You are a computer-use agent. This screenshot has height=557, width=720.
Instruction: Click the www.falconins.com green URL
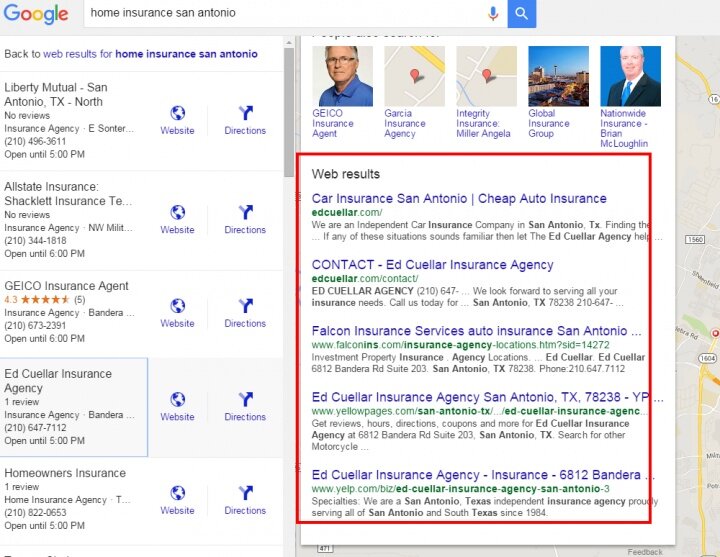pos(461,344)
